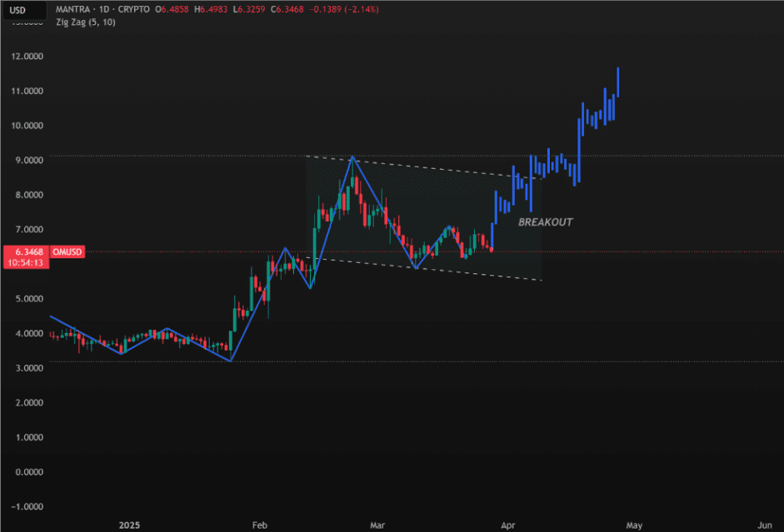This screenshot has width=784, height=532.
Task: Click the 4.0000 price axis label
Action: coord(29,334)
